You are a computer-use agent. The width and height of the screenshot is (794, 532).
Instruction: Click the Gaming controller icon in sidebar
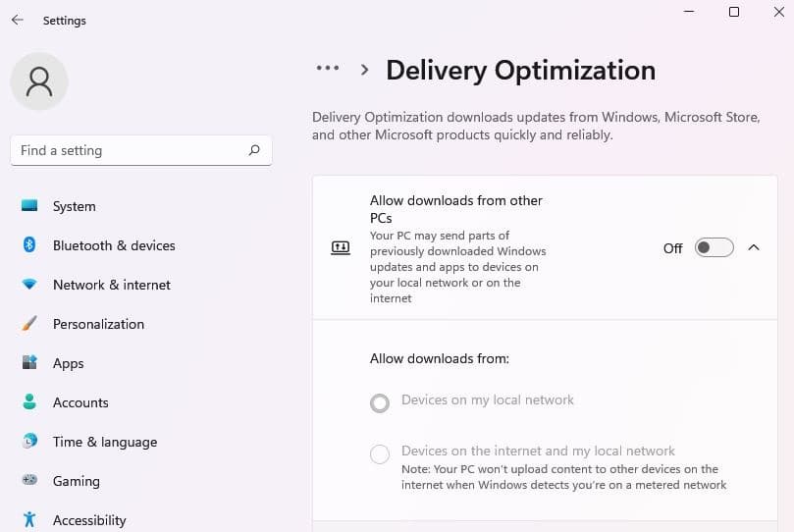(x=29, y=481)
